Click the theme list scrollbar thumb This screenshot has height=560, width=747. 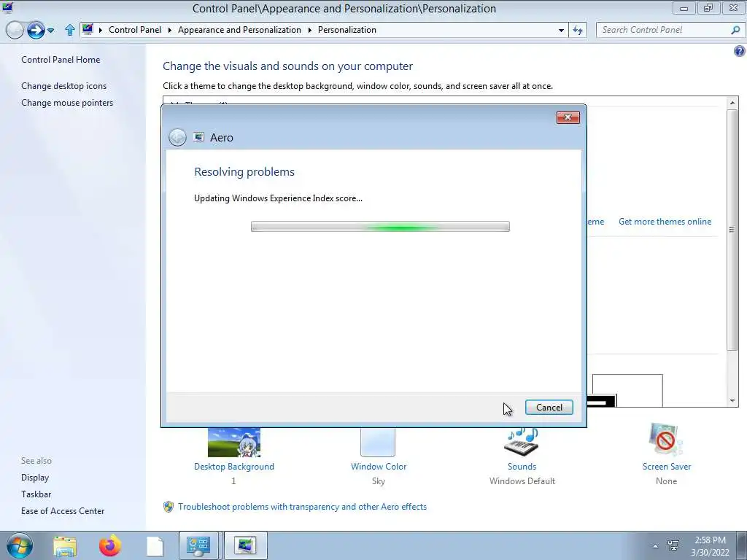732,230
